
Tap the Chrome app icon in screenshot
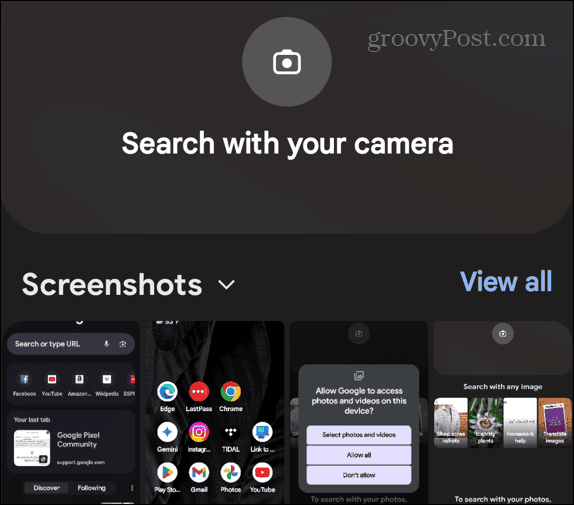(231, 392)
